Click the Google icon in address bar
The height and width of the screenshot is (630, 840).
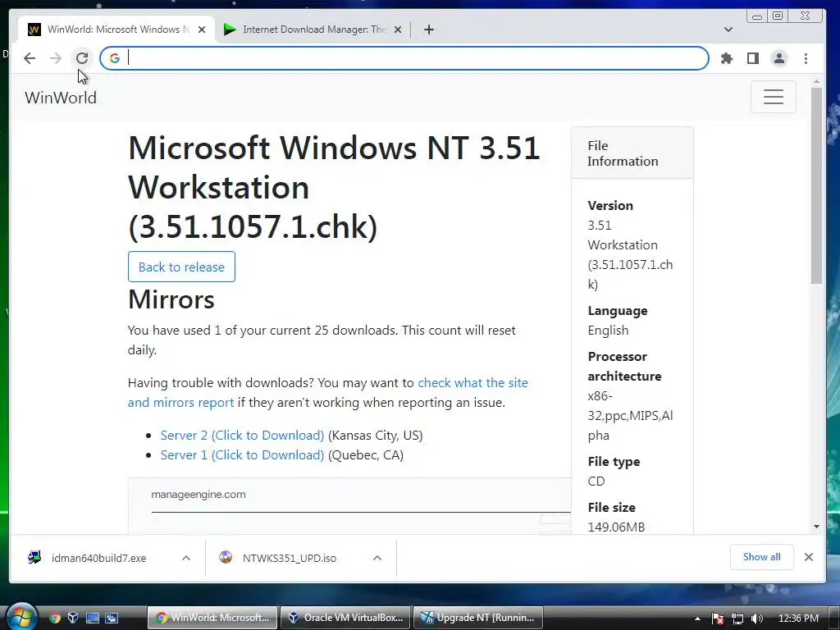click(115, 58)
